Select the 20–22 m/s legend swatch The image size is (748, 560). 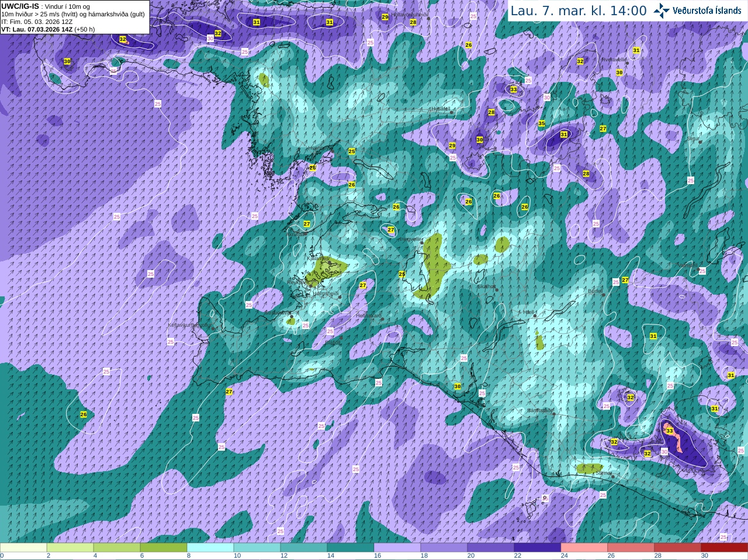(491, 548)
